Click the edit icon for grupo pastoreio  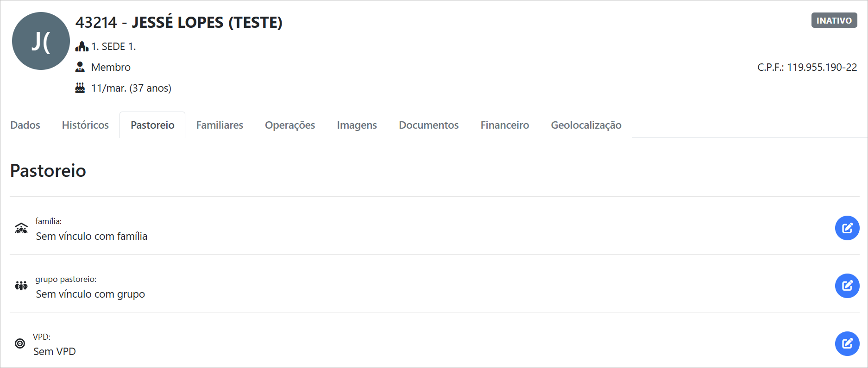(x=847, y=286)
